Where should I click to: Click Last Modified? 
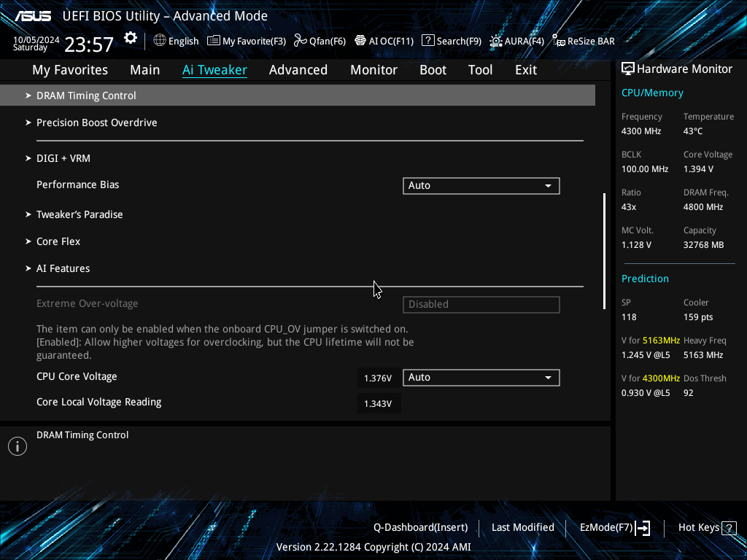tap(522, 528)
